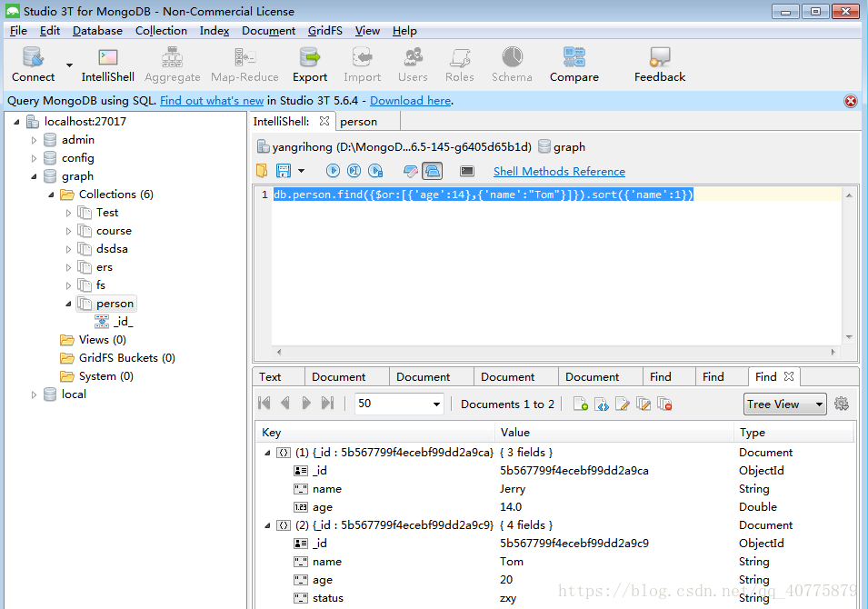Viewport: 868px width, 609px height.
Task: Collapse the Tom document row (2)
Action: tap(267, 525)
